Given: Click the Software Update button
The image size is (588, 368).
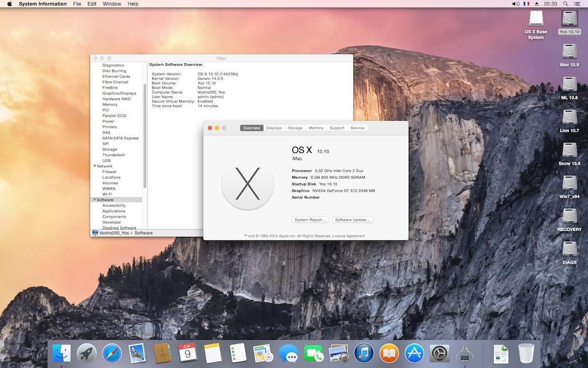Looking at the screenshot, I should (x=353, y=220).
